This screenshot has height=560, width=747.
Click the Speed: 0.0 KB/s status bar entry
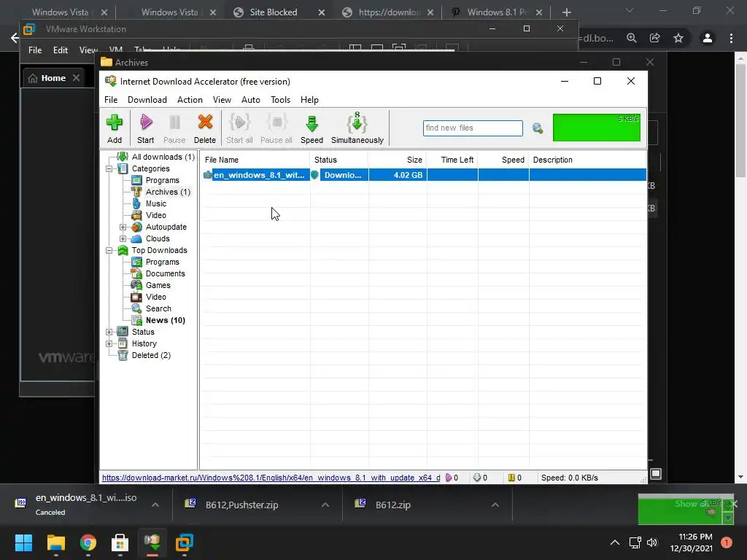[x=569, y=478]
